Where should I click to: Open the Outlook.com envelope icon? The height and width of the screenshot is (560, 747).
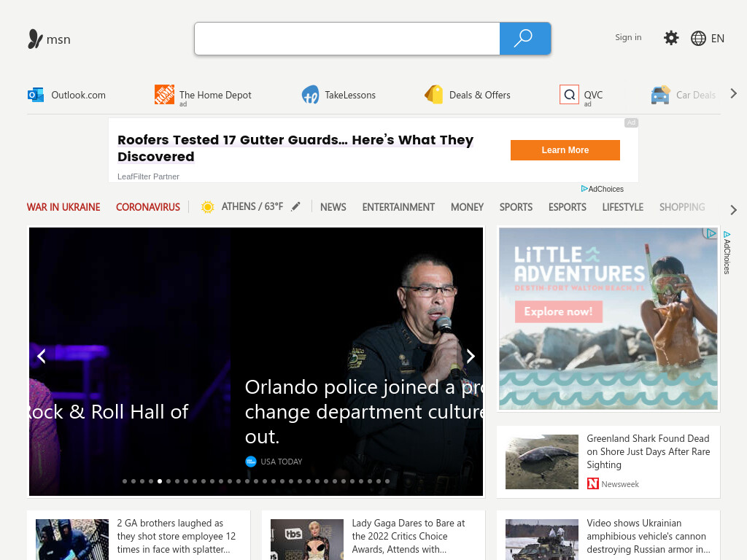[36, 95]
